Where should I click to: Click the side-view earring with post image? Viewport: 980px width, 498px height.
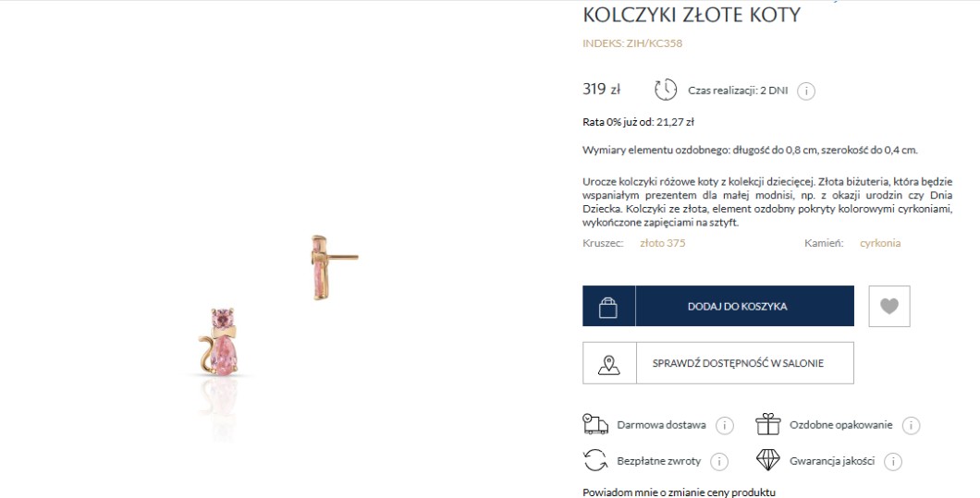click(x=325, y=266)
